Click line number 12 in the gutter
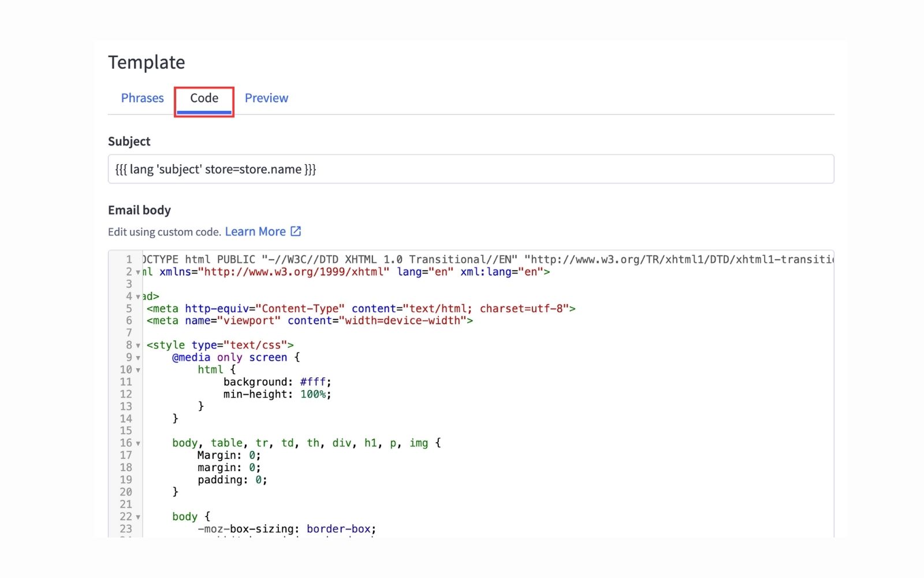This screenshot has height=578, width=924. pos(126,394)
